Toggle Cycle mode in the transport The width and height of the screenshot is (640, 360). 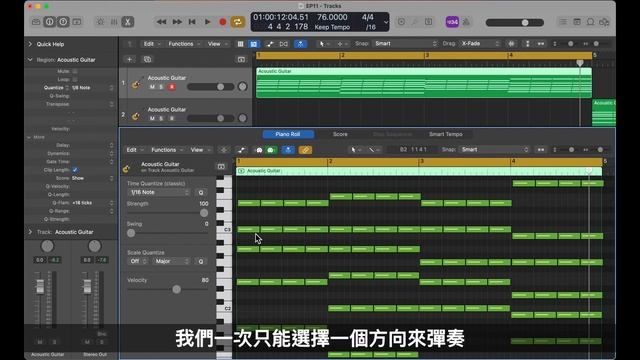(x=238, y=22)
